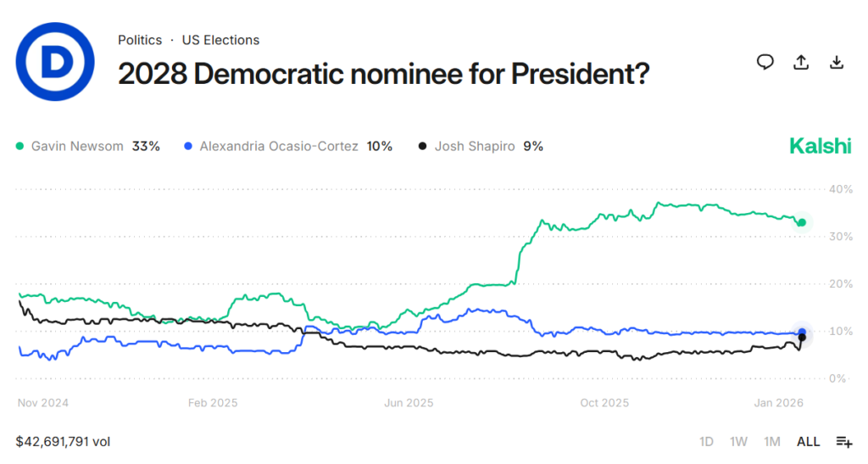The width and height of the screenshot is (868, 464).
Task: Open the US Elections category link
Action: point(220,40)
